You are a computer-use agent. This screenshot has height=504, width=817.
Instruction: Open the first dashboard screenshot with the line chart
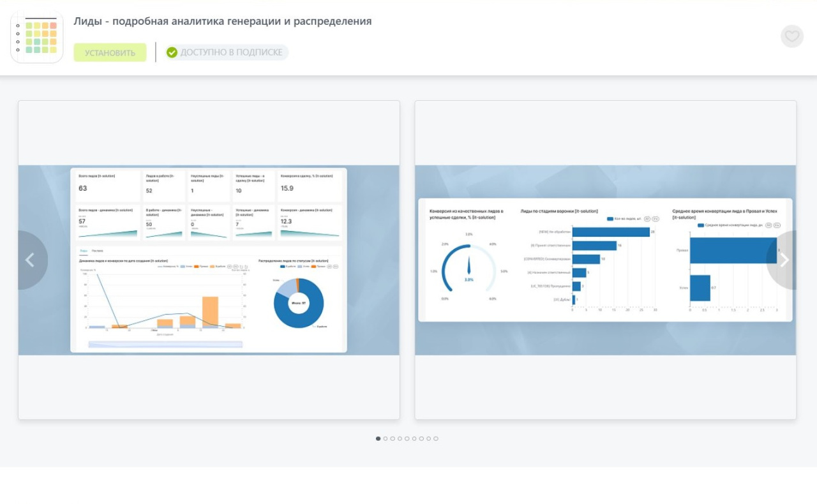click(209, 260)
